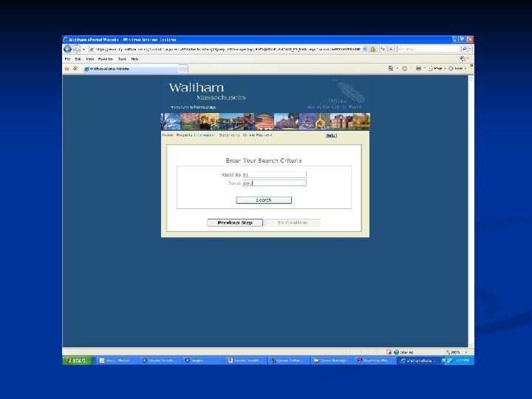This screenshot has height=399, width=532.
Task: Click the return to homepage link
Action: (x=194, y=107)
